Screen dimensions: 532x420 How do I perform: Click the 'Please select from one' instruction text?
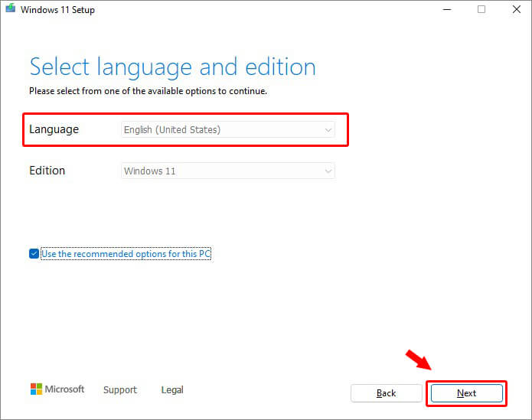point(148,91)
